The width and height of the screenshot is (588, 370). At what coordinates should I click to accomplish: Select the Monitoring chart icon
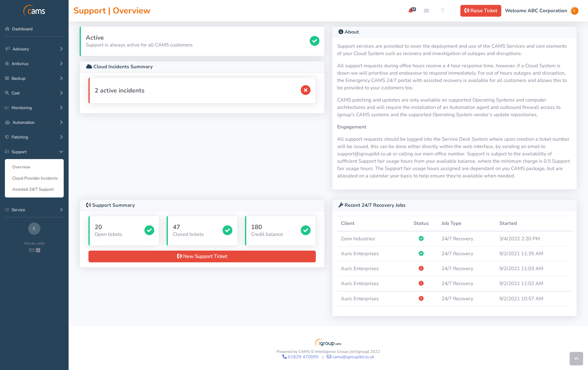(x=7, y=108)
